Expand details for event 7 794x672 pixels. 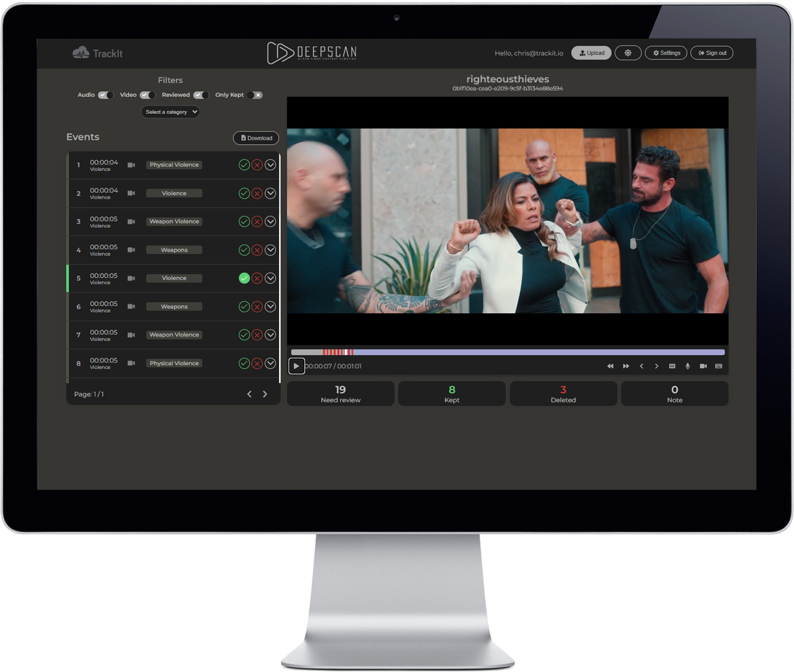[x=270, y=335]
